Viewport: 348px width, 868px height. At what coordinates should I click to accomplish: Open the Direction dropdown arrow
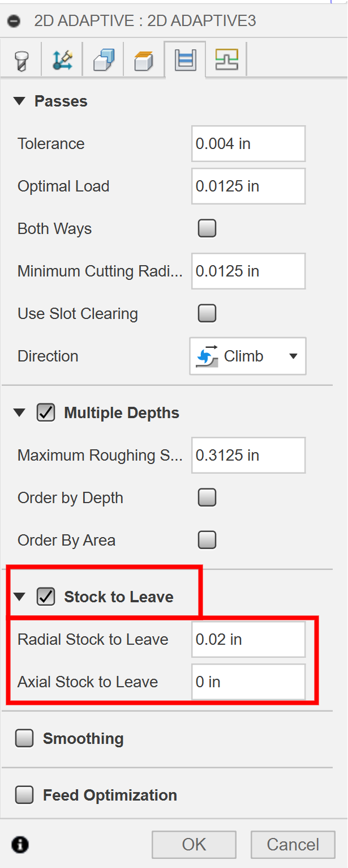click(x=293, y=356)
